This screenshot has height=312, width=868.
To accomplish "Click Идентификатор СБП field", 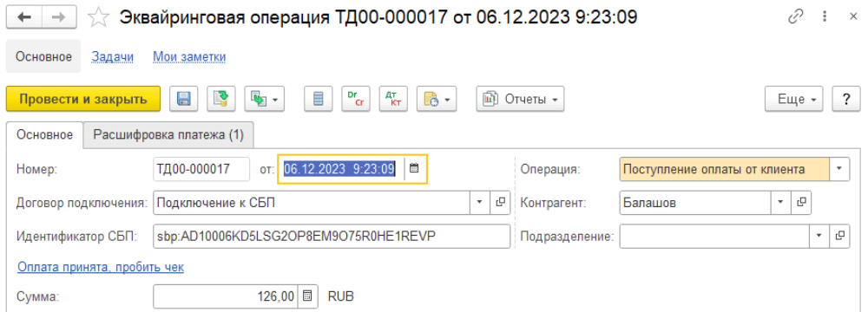I will (332, 237).
